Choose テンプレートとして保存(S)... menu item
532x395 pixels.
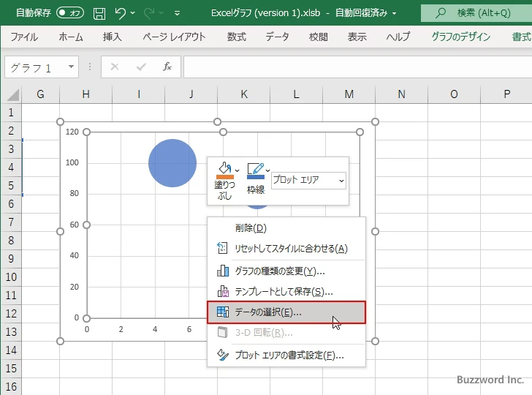tap(286, 291)
